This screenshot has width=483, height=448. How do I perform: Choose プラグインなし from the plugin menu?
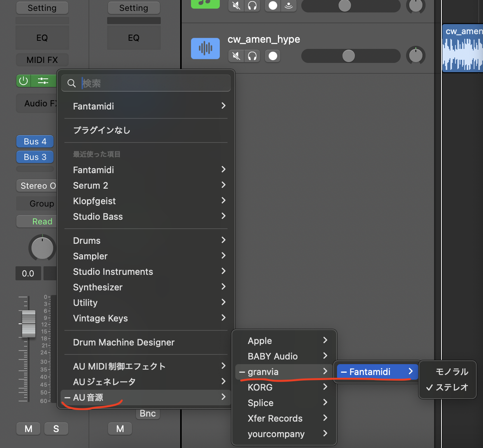[102, 130]
